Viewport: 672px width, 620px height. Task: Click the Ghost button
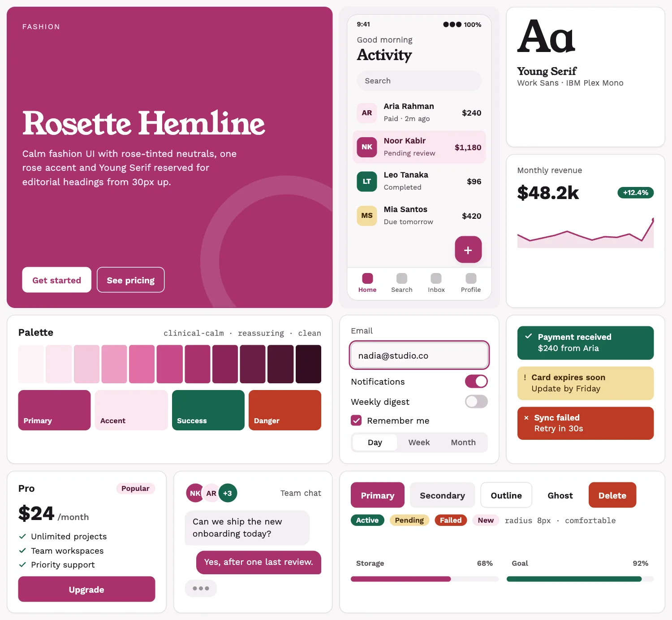pos(560,495)
